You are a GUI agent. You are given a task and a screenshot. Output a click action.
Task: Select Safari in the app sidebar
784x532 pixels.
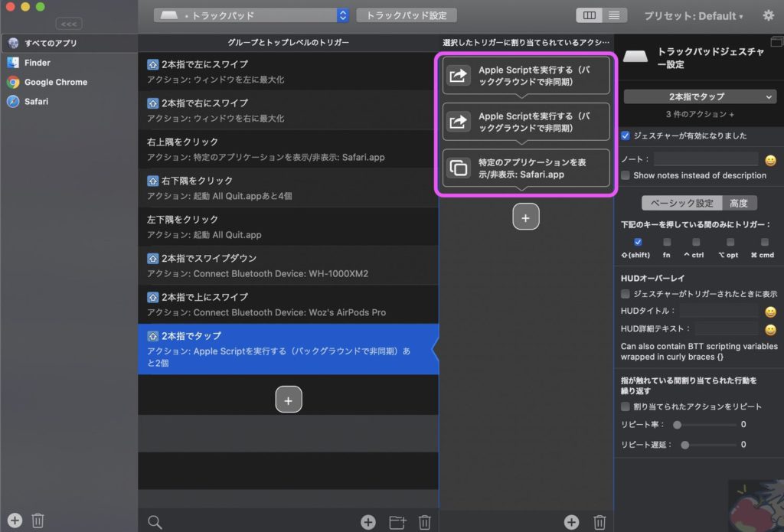(35, 101)
